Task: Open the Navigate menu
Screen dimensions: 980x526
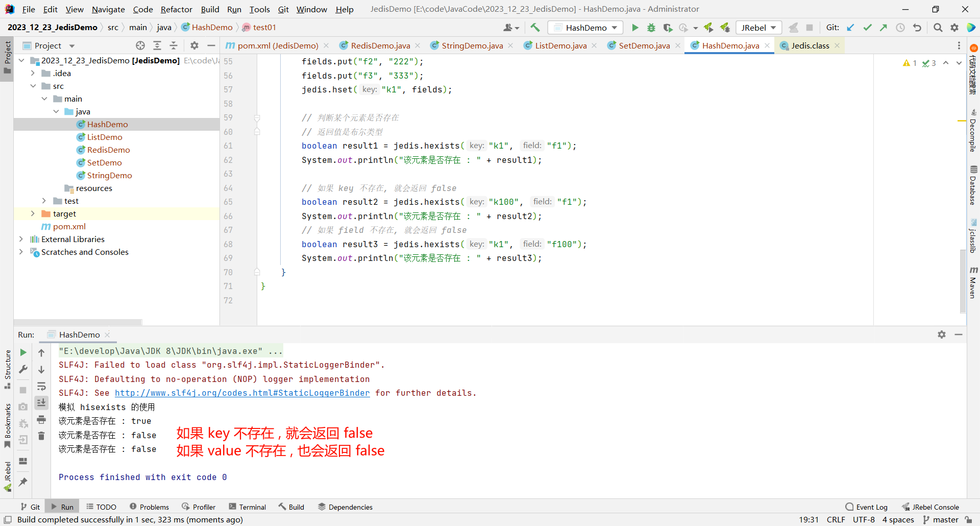Action: click(108, 9)
